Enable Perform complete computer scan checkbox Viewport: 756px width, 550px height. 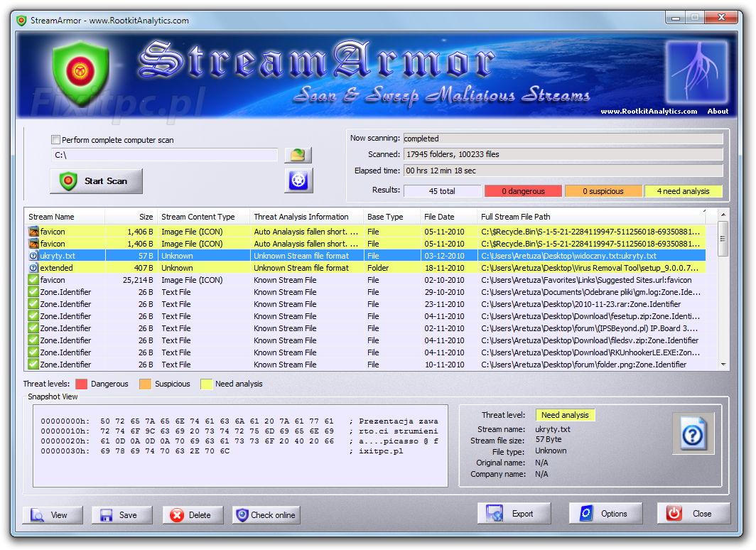[56, 140]
